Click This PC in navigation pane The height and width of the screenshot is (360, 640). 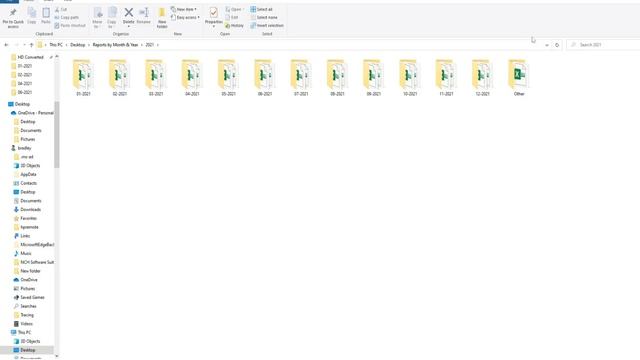[x=20, y=332]
